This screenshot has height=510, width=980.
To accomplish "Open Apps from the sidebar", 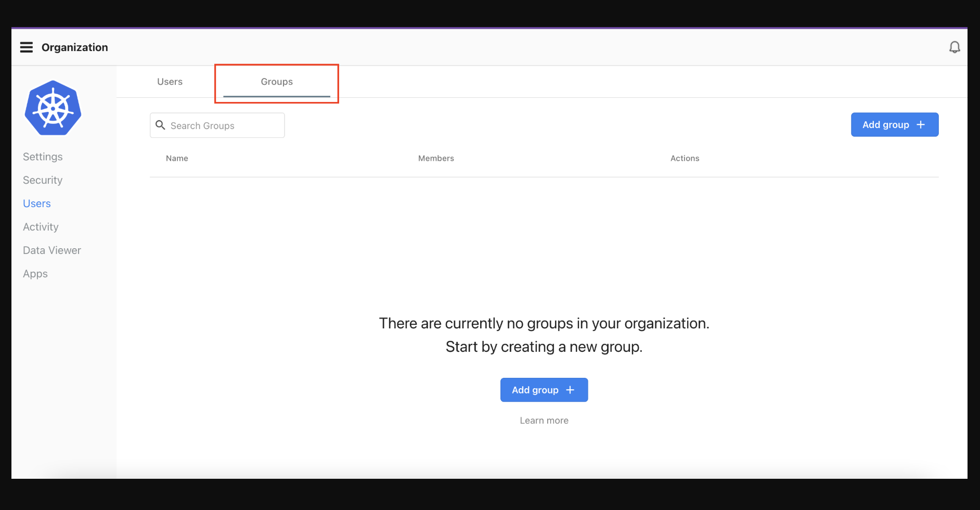I will 35,274.
